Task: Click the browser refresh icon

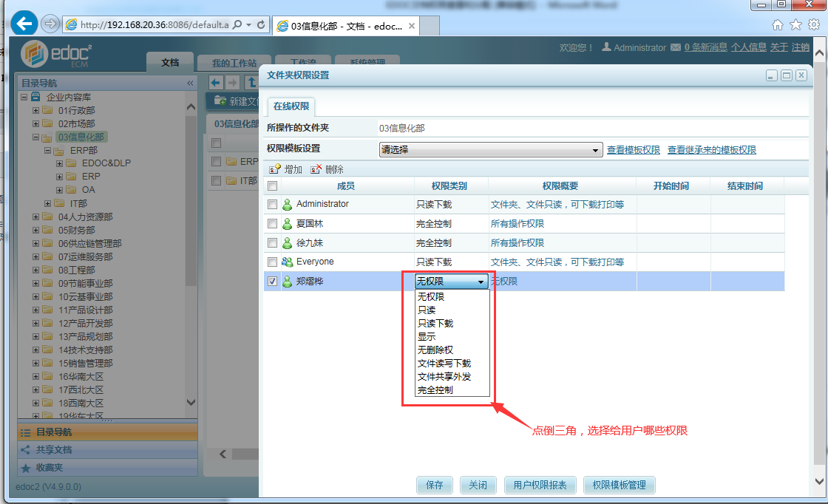Action: click(x=261, y=24)
